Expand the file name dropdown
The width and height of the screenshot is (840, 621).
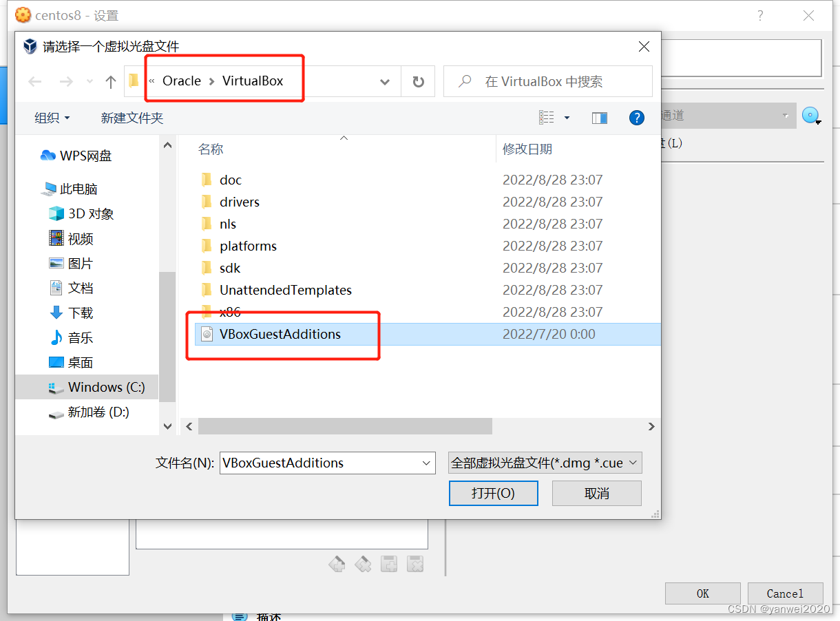[426, 463]
